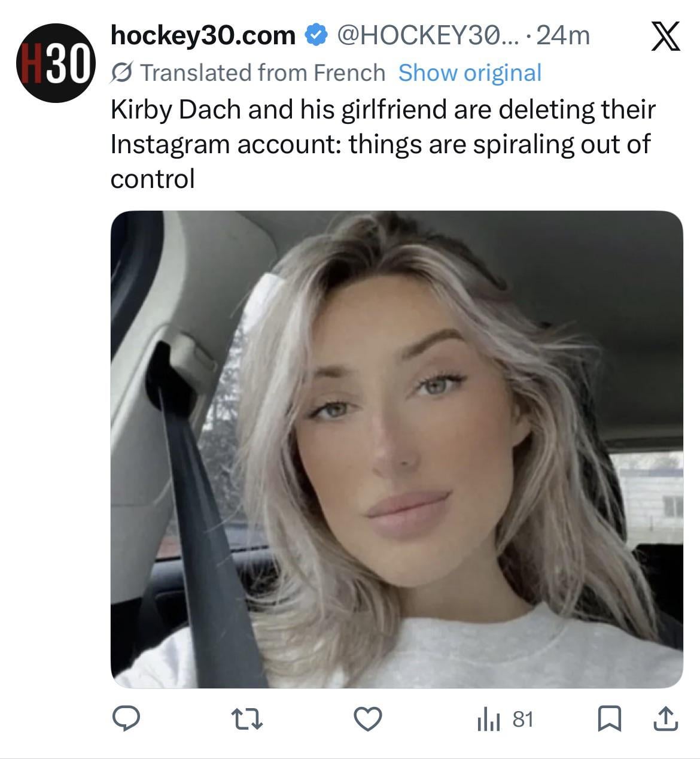Click the 81 views count
The height and width of the screenshot is (759, 700).
(523, 719)
